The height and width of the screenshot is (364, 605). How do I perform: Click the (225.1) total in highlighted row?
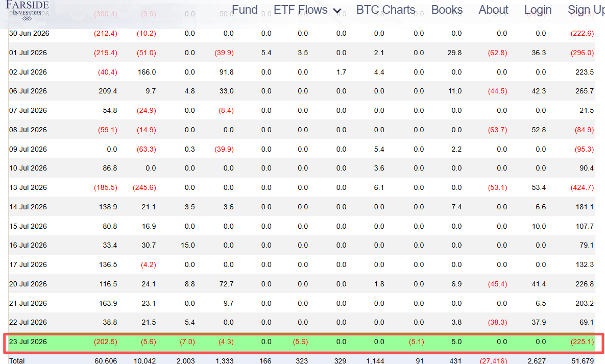(582, 342)
